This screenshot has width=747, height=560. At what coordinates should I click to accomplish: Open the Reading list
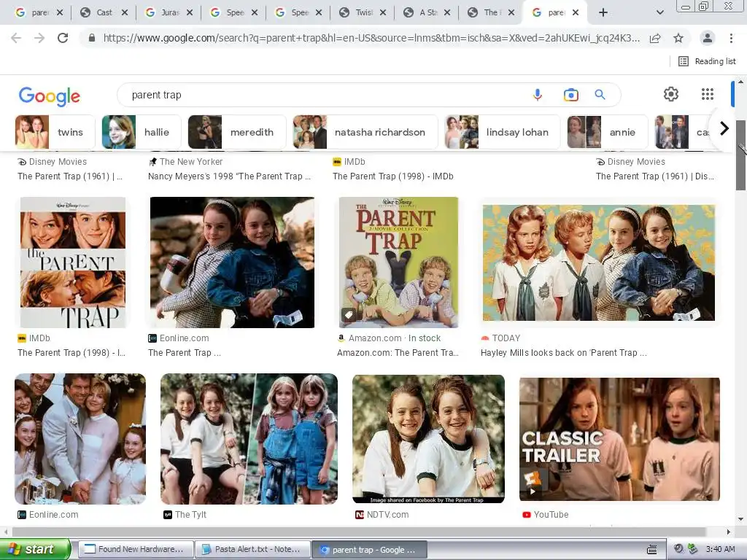pyautogui.click(x=707, y=61)
